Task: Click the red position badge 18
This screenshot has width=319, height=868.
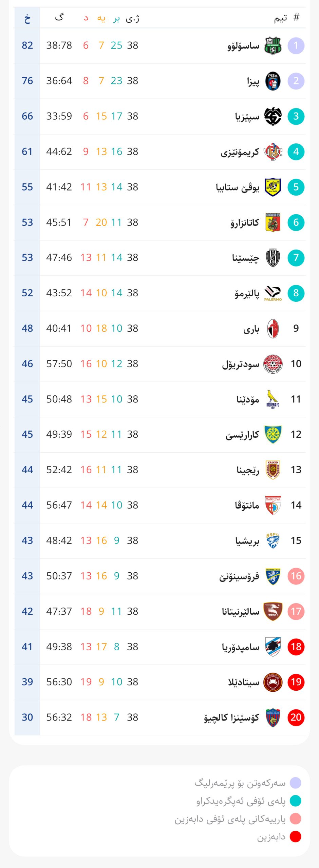Action: (296, 647)
